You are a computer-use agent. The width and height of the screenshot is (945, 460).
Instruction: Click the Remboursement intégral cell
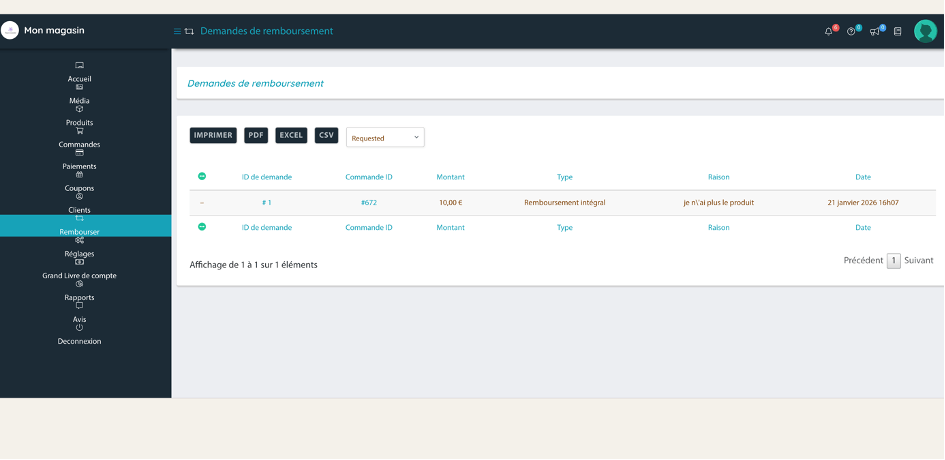(565, 203)
